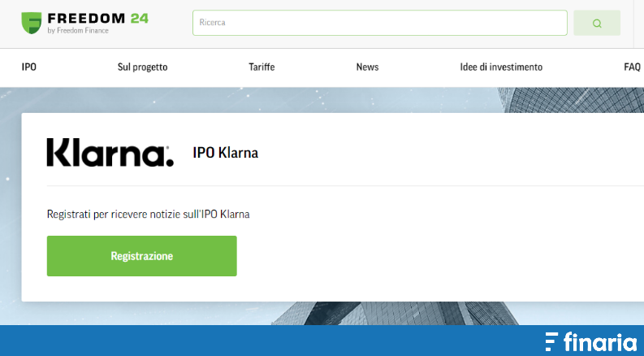Click the 'Registrati per ricevere notizie' text
The width and height of the screenshot is (644, 356).
(149, 215)
